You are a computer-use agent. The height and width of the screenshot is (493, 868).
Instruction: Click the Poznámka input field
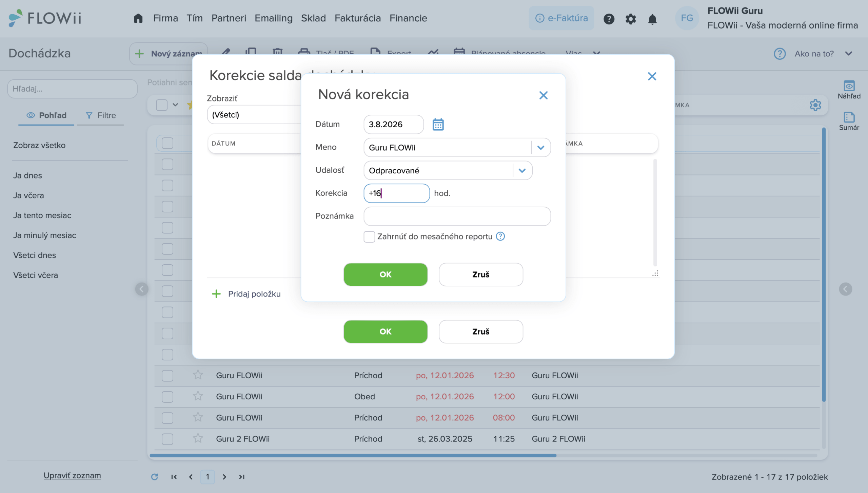pyautogui.click(x=457, y=216)
